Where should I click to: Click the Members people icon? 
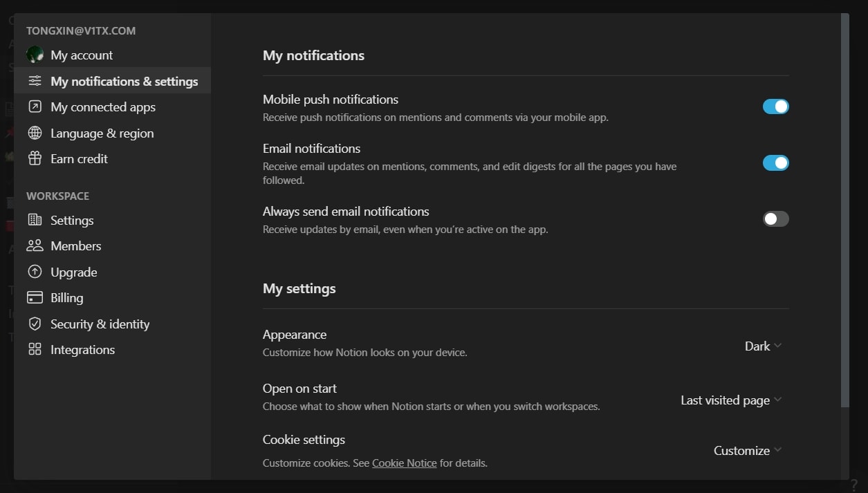[35, 245]
